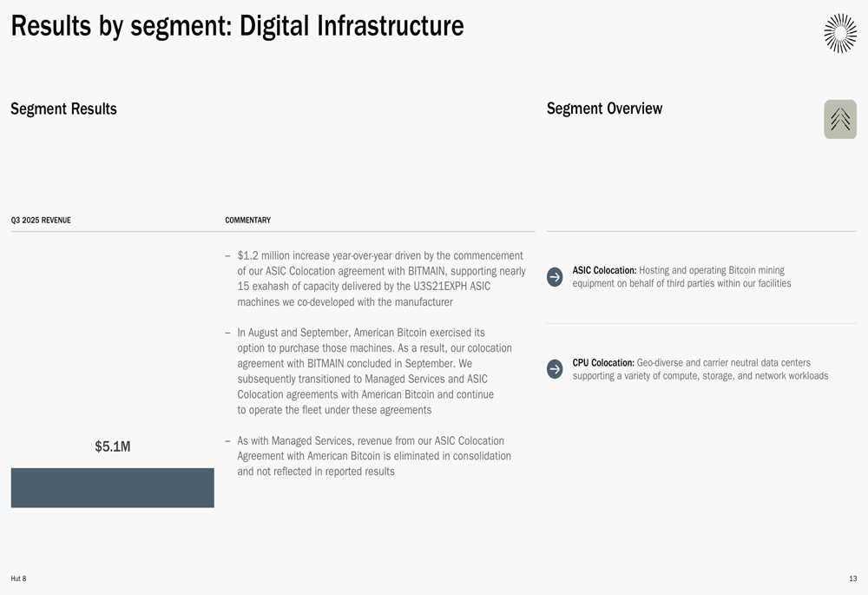Click the 'Segment Overview' heading
The height and width of the screenshot is (595, 868).
[x=604, y=109]
